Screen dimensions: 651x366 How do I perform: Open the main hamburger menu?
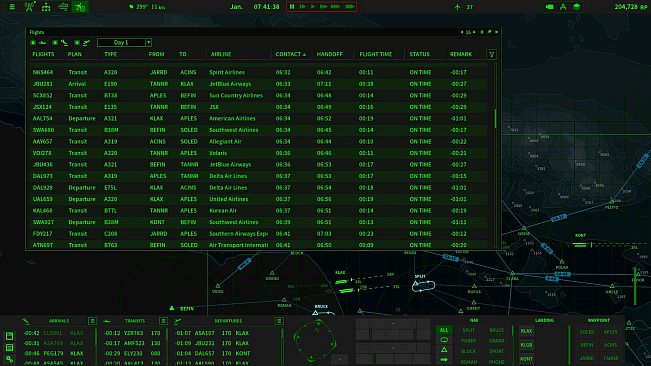(12, 7)
